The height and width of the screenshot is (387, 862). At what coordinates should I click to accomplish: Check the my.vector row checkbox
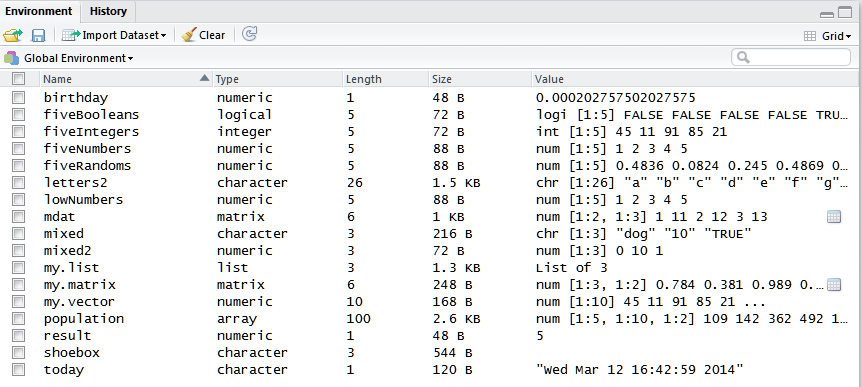(x=18, y=302)
